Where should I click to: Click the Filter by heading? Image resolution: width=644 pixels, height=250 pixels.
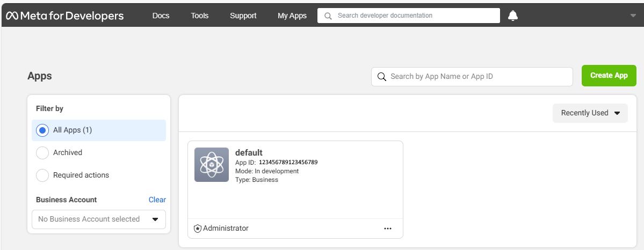pyautogui.click(x=50, y=108)
